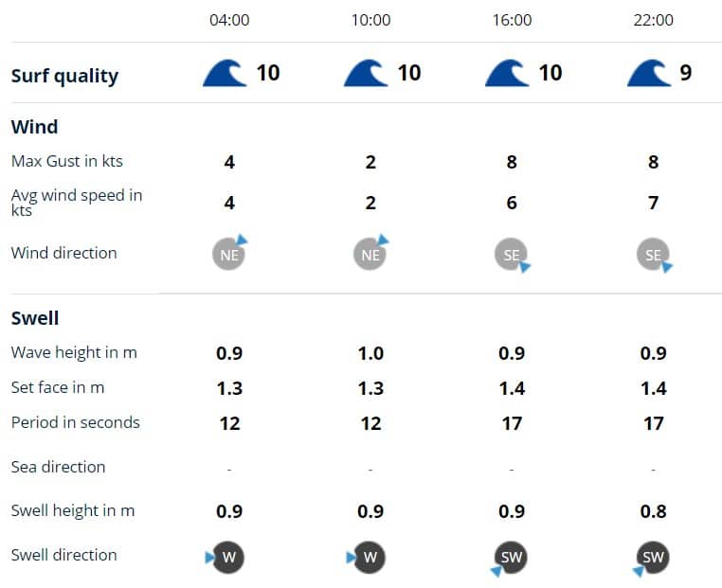The image size is (722, 588).
Task: Click the SW swell direction icon at 22:00
Action: point(653,557)
